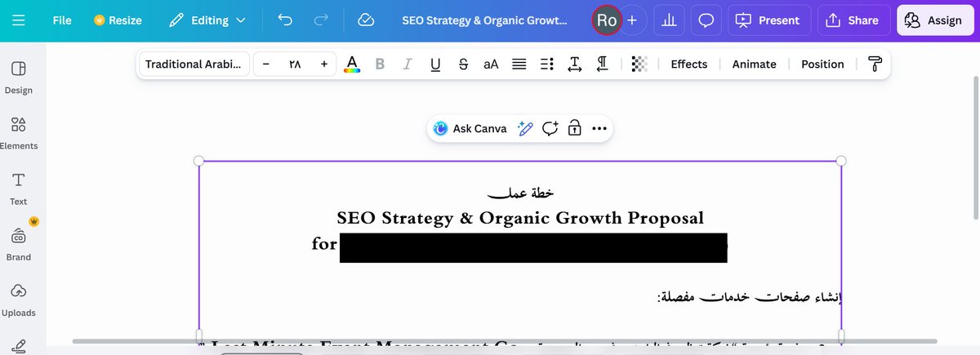This screenshot has width=980, height=355.
Task: Open more options three-dot menu
Action: point(599,128)
